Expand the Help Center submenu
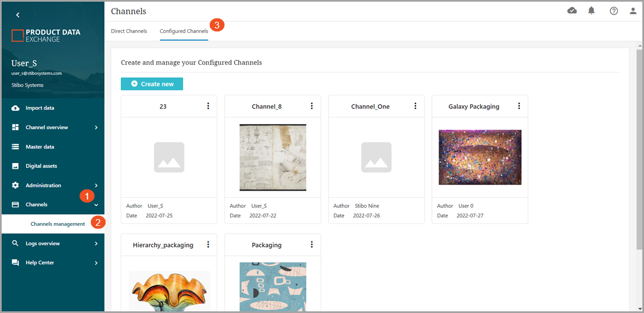Screen dimensions: 644x313 [96, 263]
